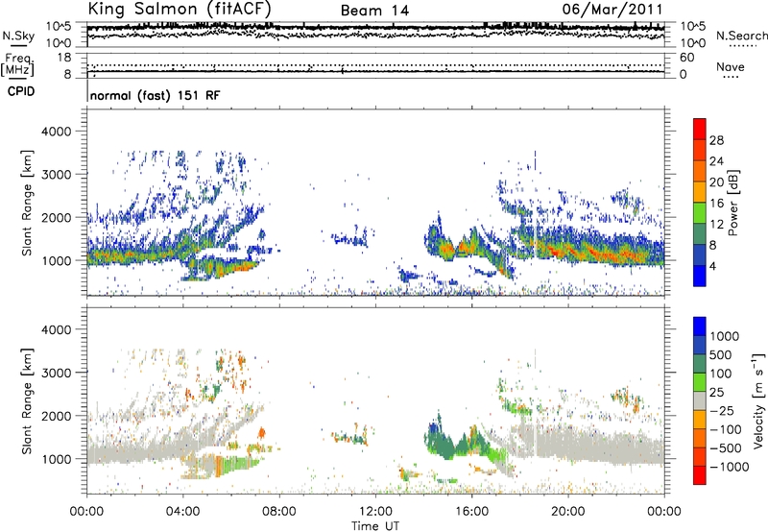Click the CPID label
Viewport: 768px width, 532px height.
point(20,91)
